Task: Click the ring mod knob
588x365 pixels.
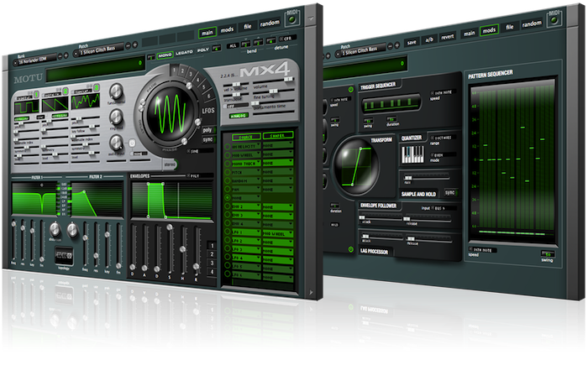Action: click(x=116, y=117)
